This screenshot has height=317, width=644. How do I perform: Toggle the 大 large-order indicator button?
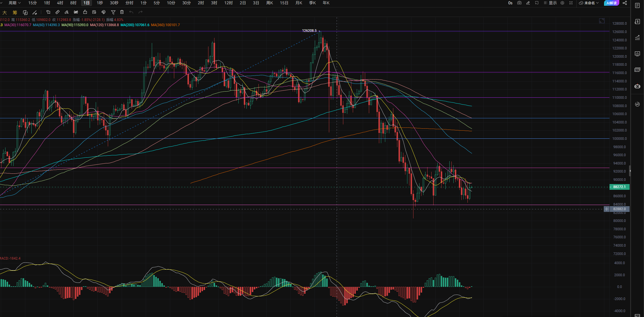tap(5, 12)
